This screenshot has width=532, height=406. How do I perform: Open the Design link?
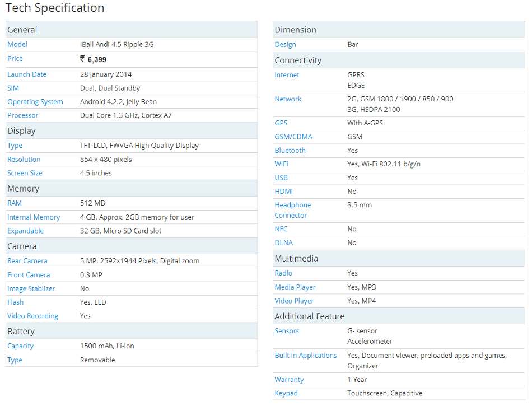click(286, 44)
